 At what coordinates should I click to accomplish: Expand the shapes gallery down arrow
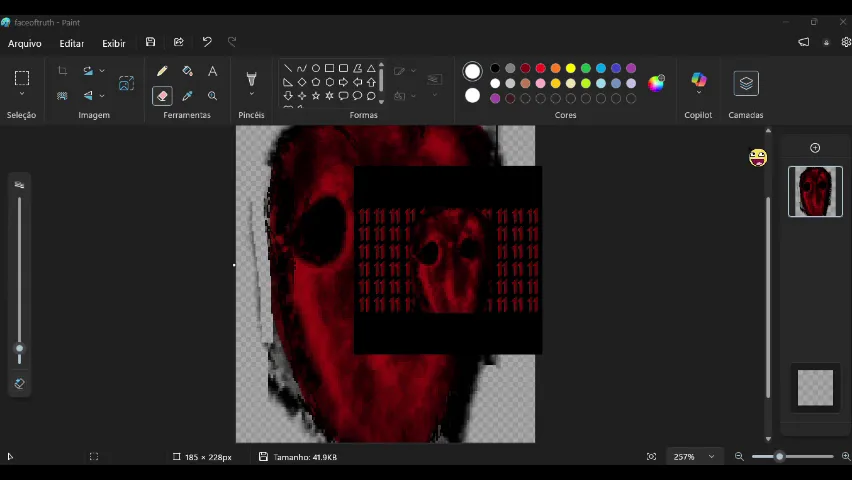[381, 101]
